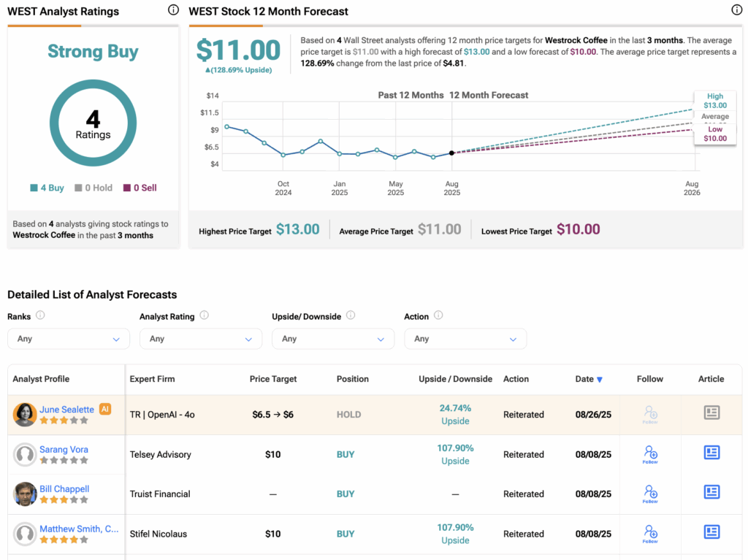The height and width of the screenshot is (560, 748).
Task: Click the Telsey Advisory firm cell
Action: [x=160, y=455]
